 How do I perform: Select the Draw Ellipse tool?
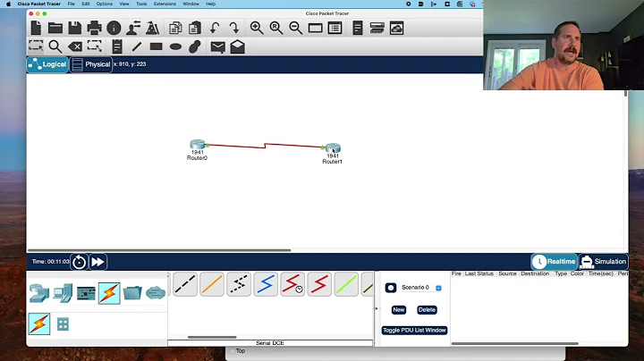175,46
